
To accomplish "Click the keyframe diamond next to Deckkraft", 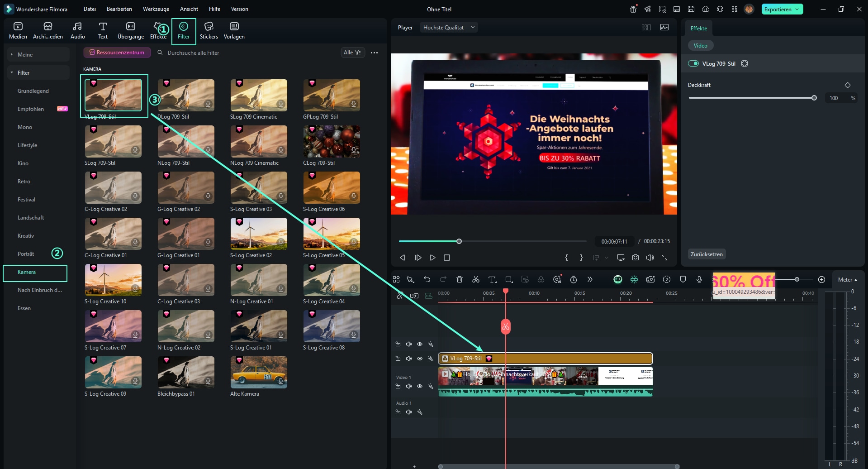I will [848, 85].
